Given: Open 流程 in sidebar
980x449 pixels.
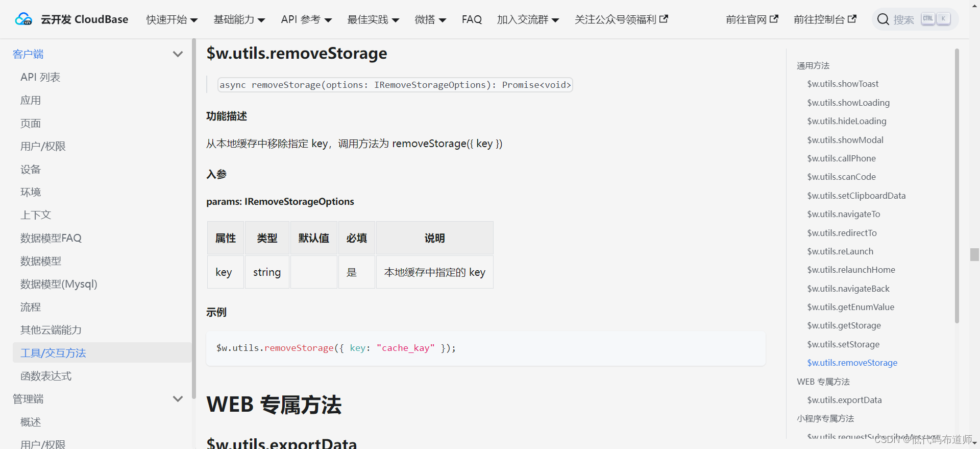Looking at the screenshot, I should [x=31, y=307].
